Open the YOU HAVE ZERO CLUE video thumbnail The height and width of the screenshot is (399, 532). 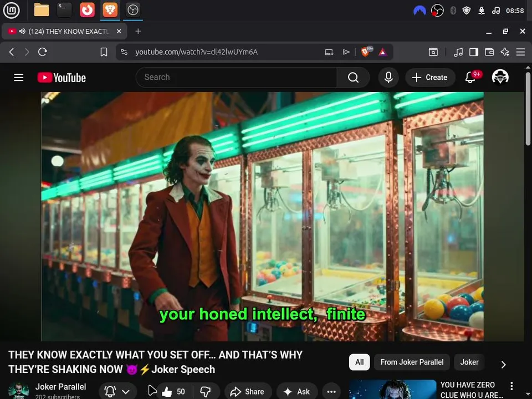392,390
